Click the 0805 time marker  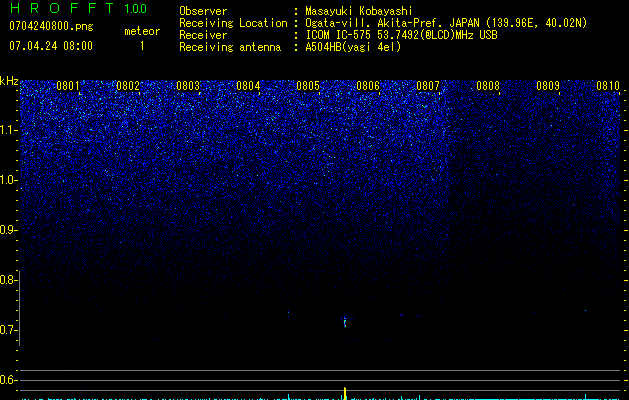(308, 86)
